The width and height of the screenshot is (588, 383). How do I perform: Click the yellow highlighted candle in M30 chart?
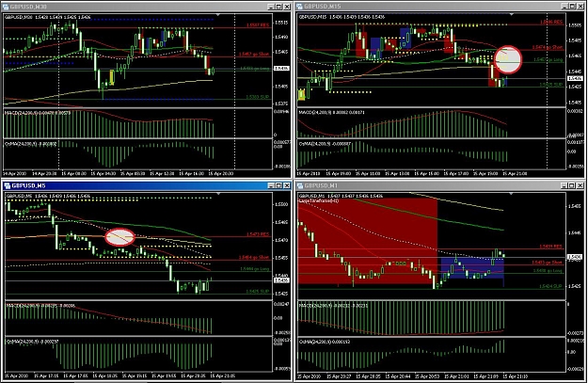(111, 77)
